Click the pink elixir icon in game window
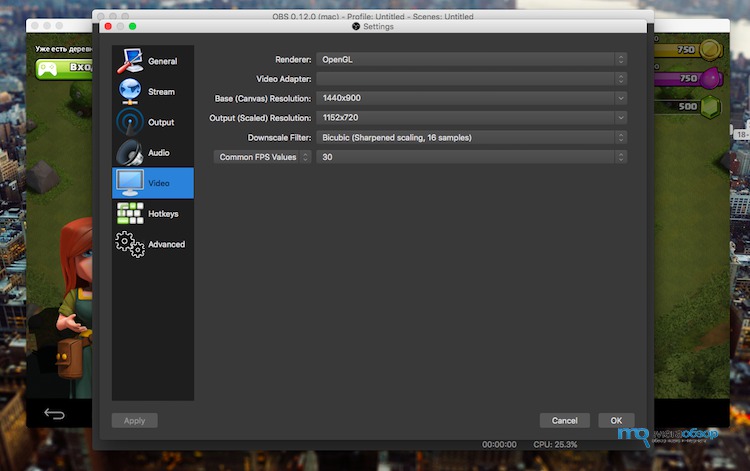750x471 pixels. click(711, 78)
